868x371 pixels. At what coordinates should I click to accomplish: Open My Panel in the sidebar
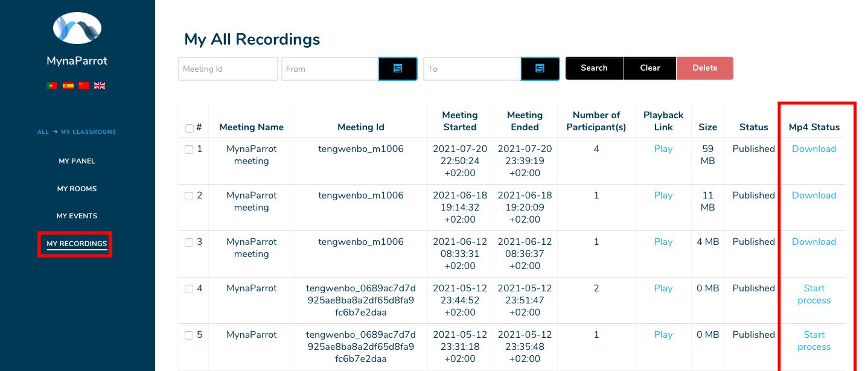[x=77, y=161]
